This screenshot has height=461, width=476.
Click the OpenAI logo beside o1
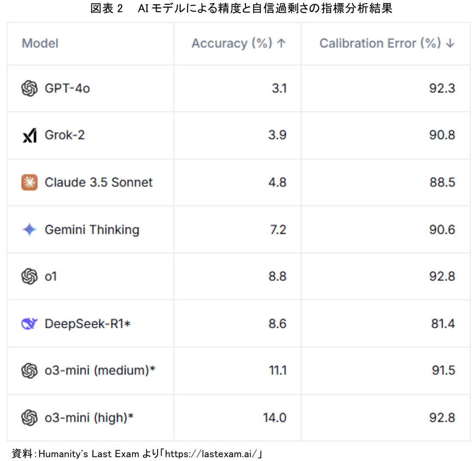click(x=29, y=276)
